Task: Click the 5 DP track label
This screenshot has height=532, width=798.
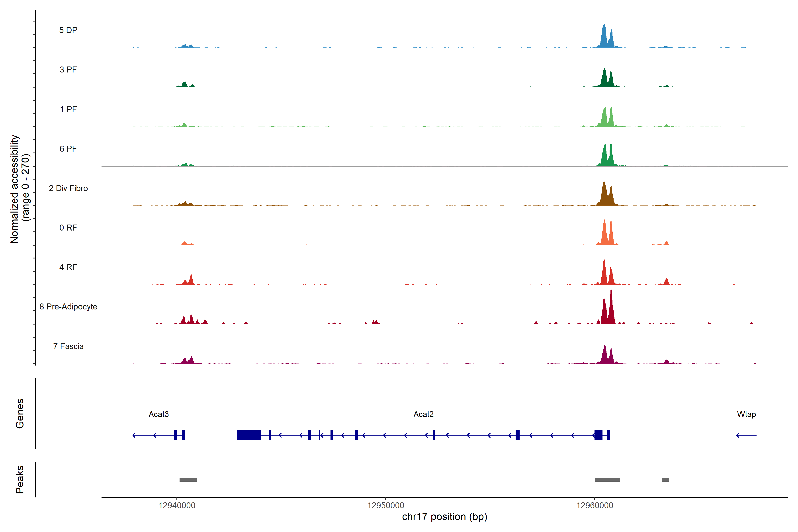Action: click(68, 30)
